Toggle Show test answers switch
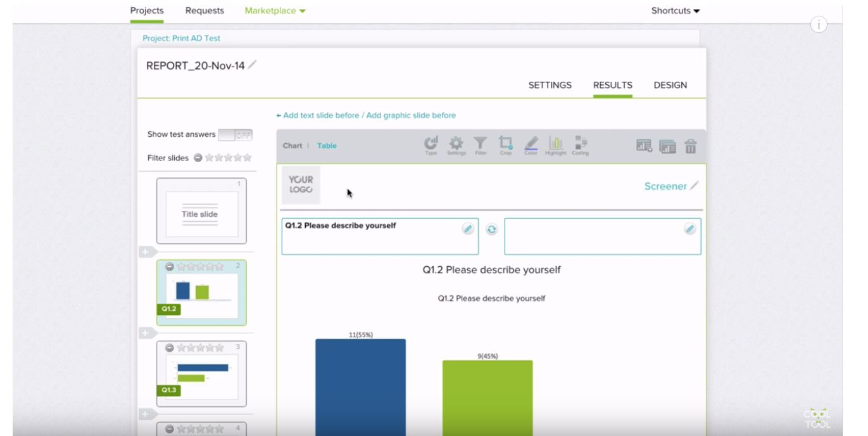The height and width of the screenshot is (436, 868). click(235, 135)
